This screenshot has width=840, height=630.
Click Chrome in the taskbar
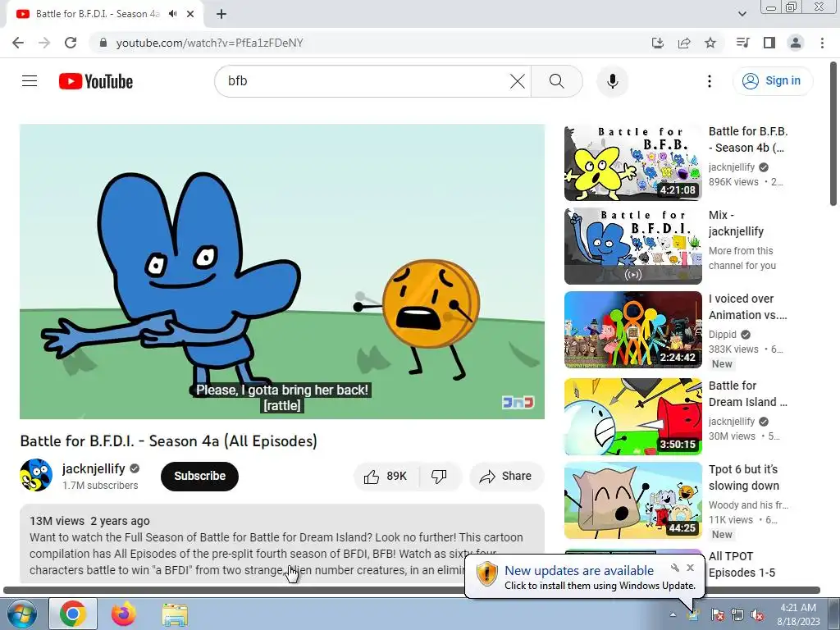(x=73, y=614)
